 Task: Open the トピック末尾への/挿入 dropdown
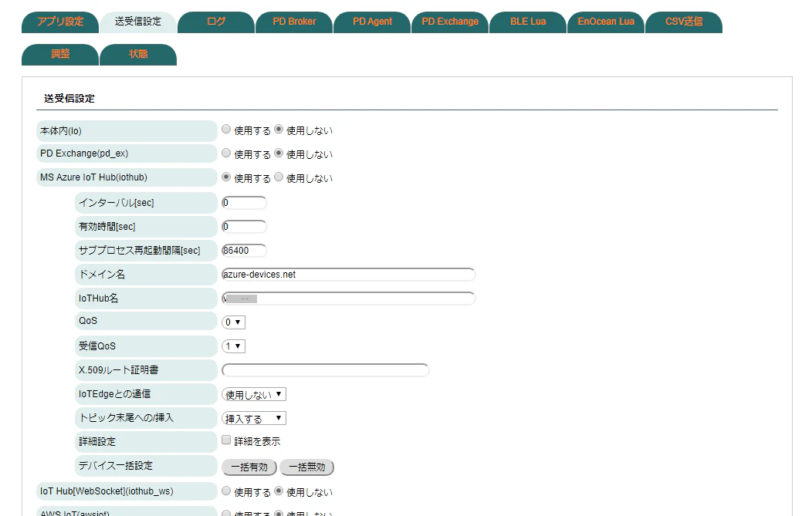[x=254, y=418]
